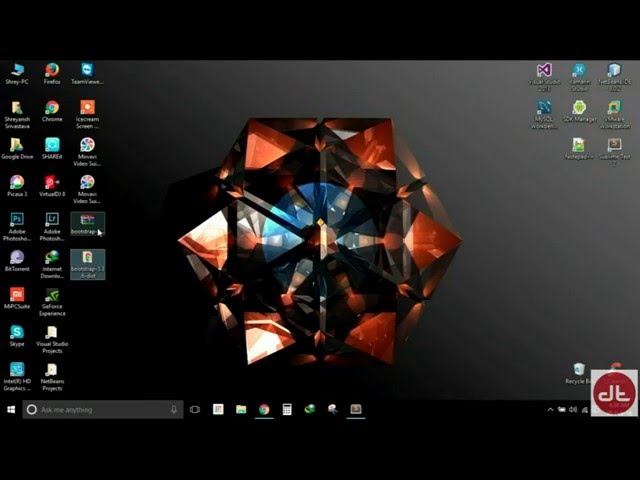640x480 pixels.
Task: Launch the VMware Workstation shortcut
Action: (614, 115)
